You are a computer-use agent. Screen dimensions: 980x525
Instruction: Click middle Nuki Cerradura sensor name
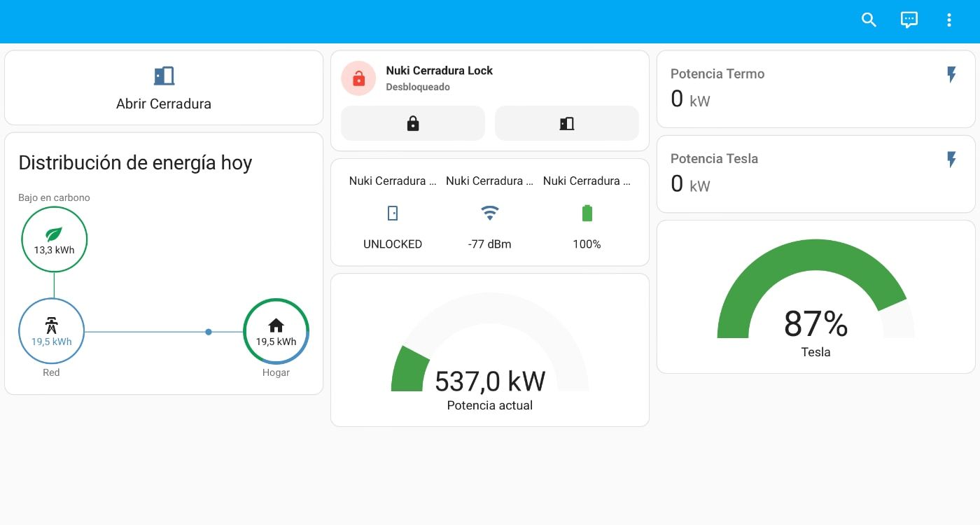pyautogui.click(x=490, y=181)
